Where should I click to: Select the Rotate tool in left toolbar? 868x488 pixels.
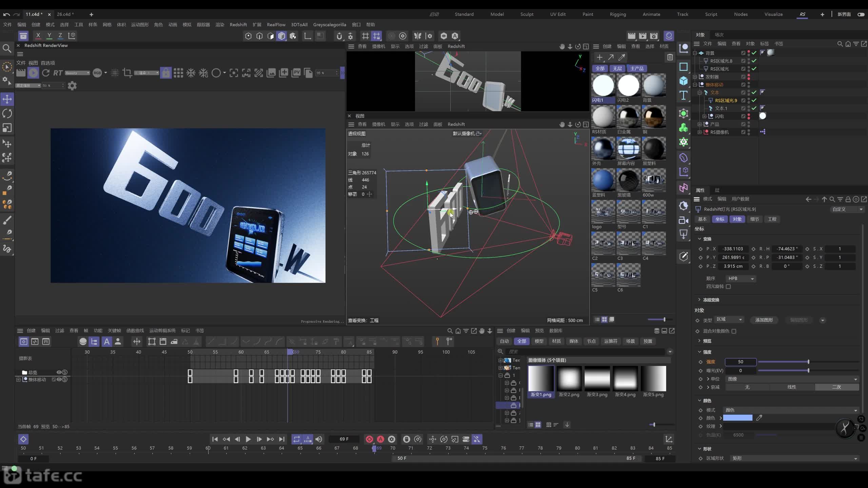coord(7,114)
